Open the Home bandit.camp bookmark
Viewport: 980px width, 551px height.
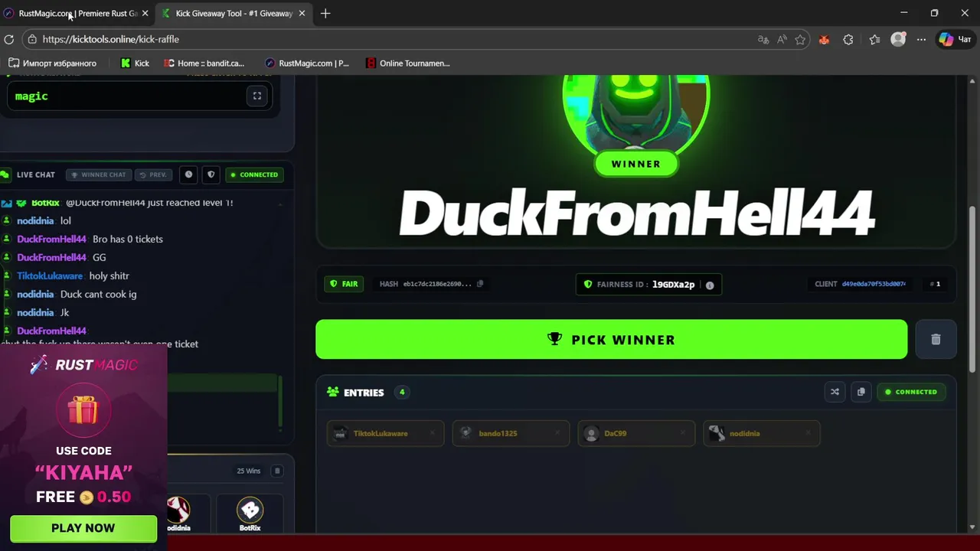click(x=204, y=64)
